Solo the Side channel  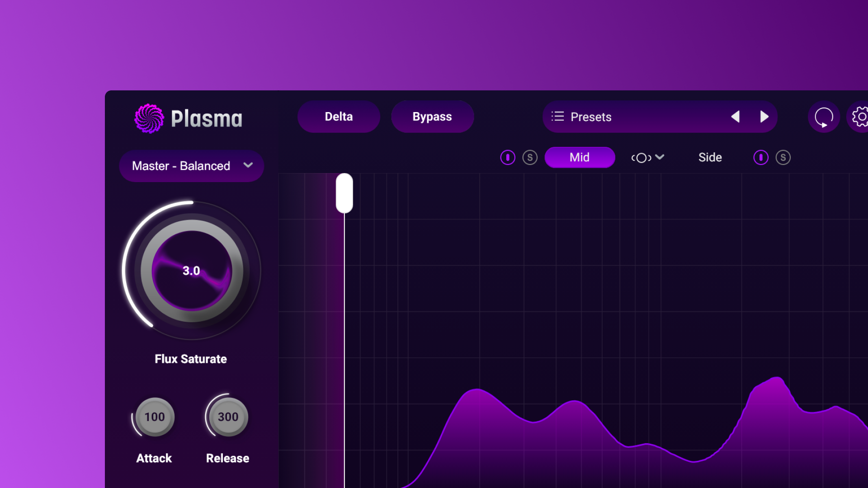click(783, 157)
